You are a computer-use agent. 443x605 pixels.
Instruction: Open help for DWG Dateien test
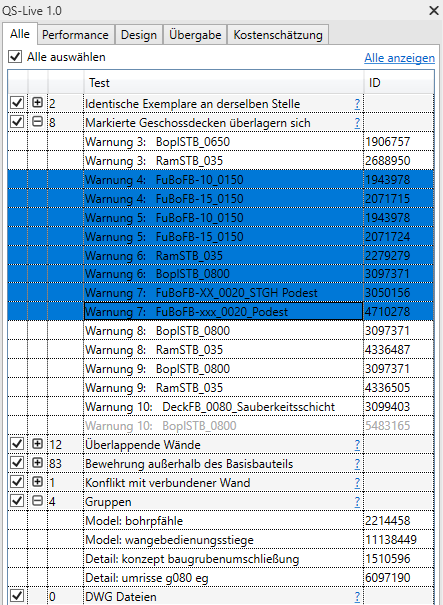pos(357,597)
